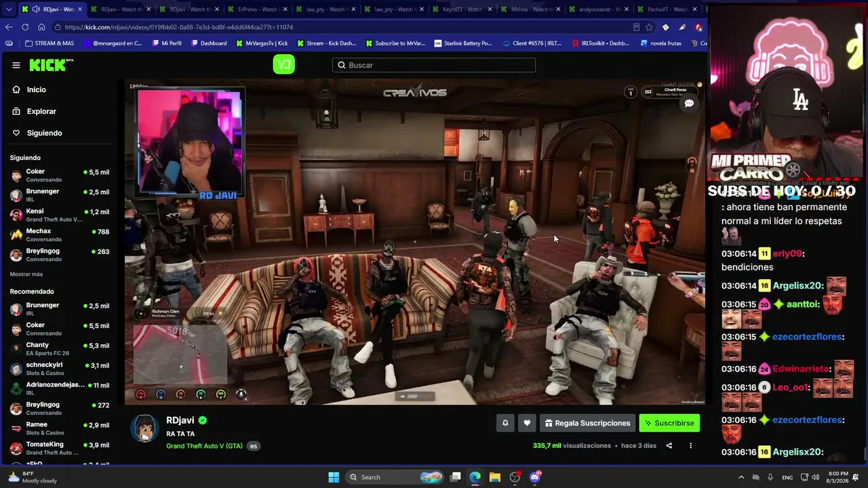Go to the Kick home logo

pos(51,65)
